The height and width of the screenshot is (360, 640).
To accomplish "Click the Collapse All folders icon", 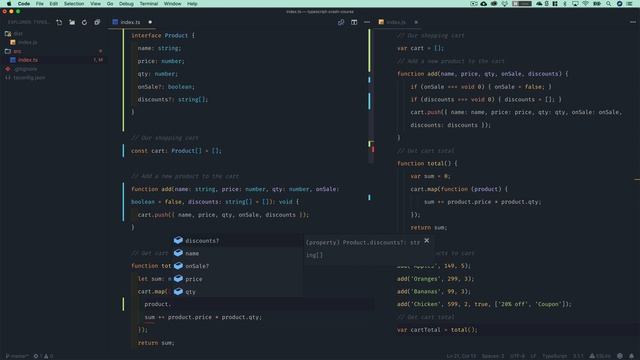I will coord(97,22).
